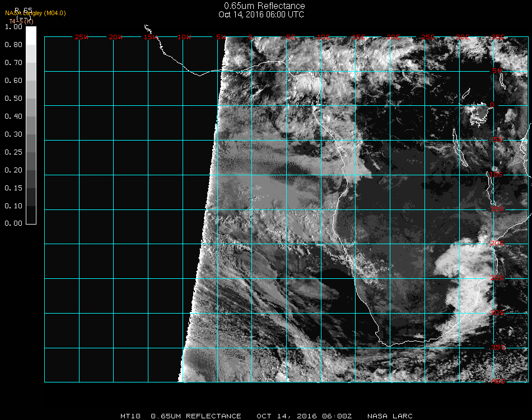Image resolution: width=532 pixels, height=420 pixels.
Task: Click the 40S latitude label
Action: (497, 381)
